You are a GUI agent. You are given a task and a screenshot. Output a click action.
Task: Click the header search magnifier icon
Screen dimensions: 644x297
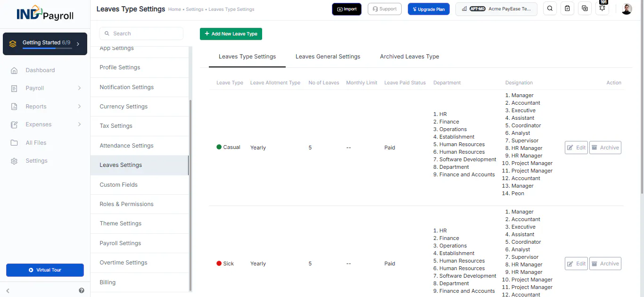pyautogui.click(x=550, y=8)
